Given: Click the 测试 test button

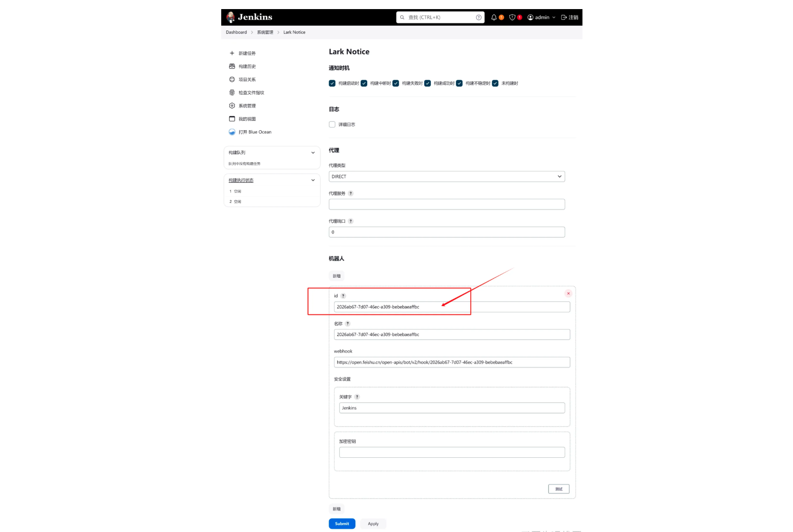Looking at the screenshot, I should coord(559,489).
